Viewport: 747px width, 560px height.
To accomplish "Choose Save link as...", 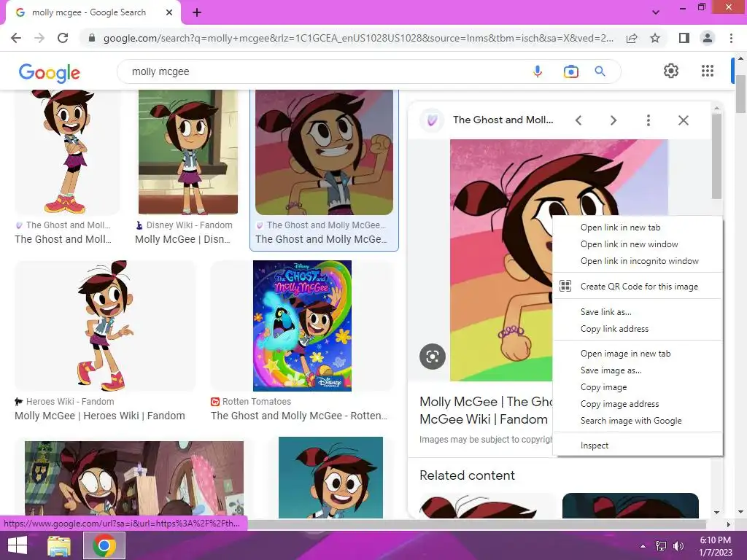I will click(x=638, y=312).
